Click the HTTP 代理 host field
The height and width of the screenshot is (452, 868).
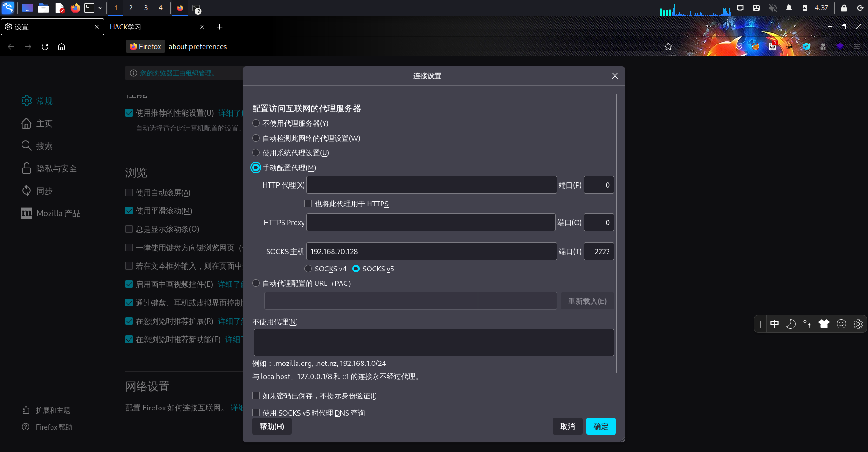[x=431, y=185]
